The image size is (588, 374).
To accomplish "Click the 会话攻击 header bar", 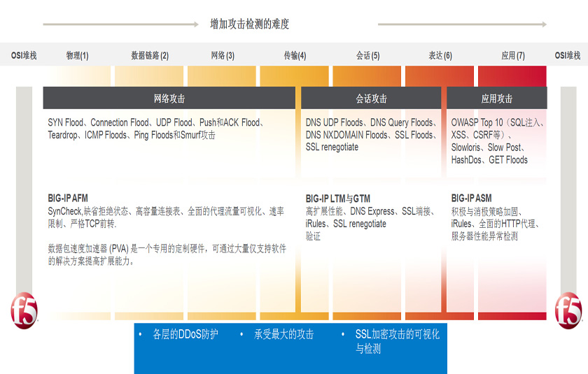I will (371, 98).
